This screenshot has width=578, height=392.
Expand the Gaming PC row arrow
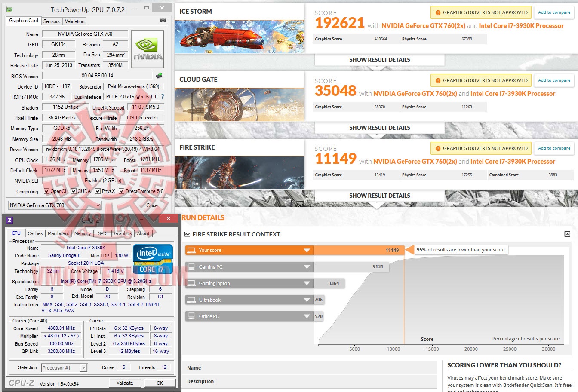click(x=307, y=267)
